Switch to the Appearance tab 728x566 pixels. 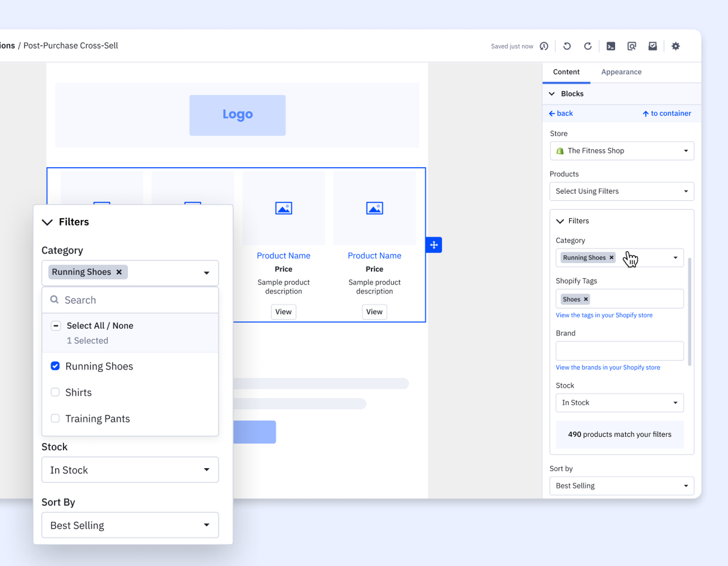click(x=621, y=72)
